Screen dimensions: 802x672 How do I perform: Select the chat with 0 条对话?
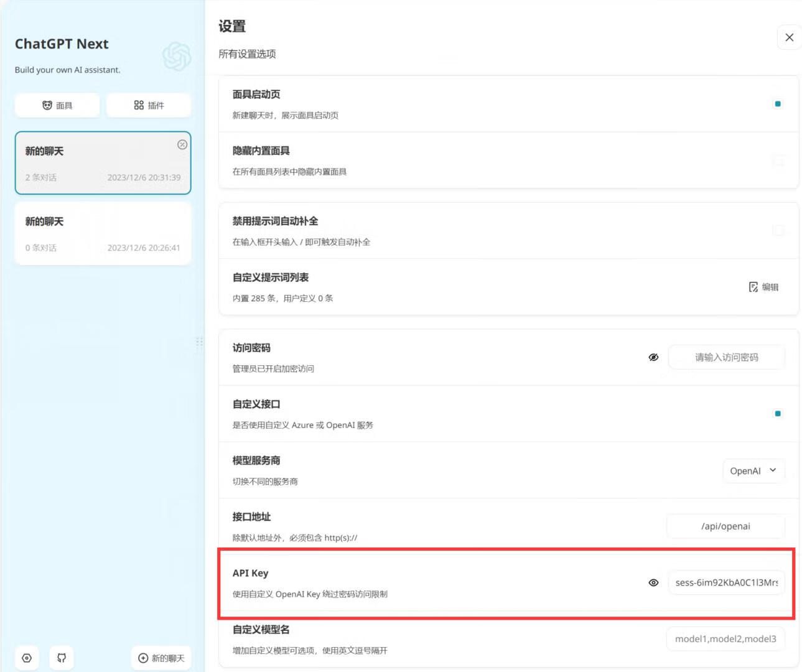[103, 233]
